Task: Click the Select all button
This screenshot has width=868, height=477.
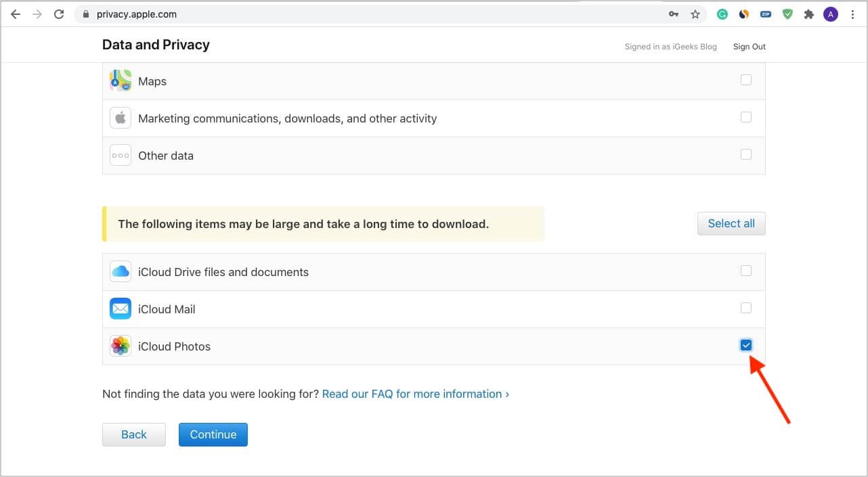Action: 731,223
